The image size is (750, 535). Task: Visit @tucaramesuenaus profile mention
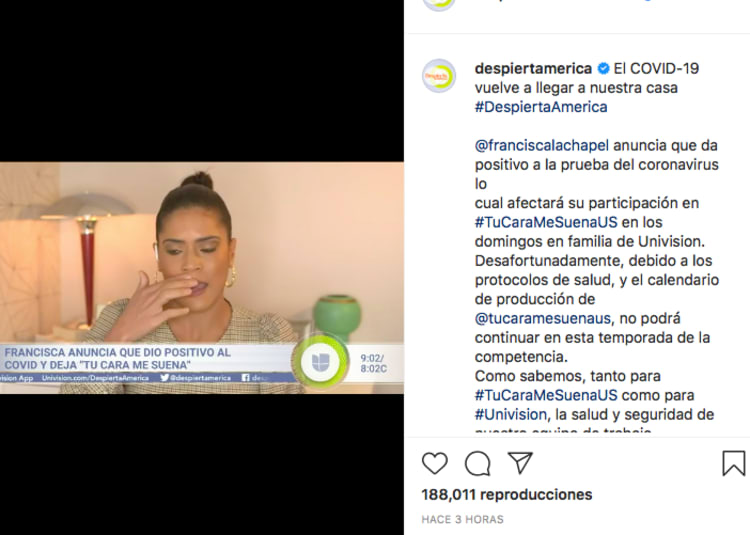(x=543, y=318)
